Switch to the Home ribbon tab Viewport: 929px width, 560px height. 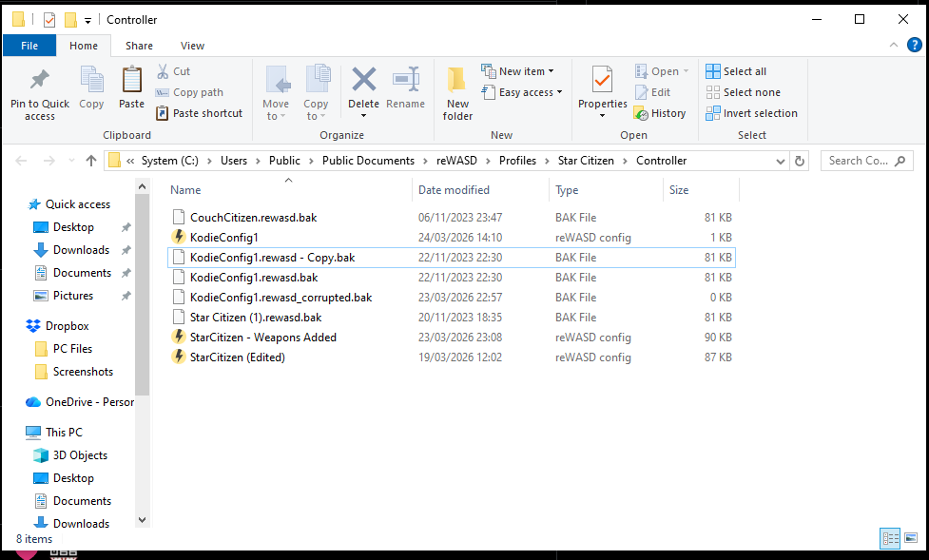click(84, 46)
